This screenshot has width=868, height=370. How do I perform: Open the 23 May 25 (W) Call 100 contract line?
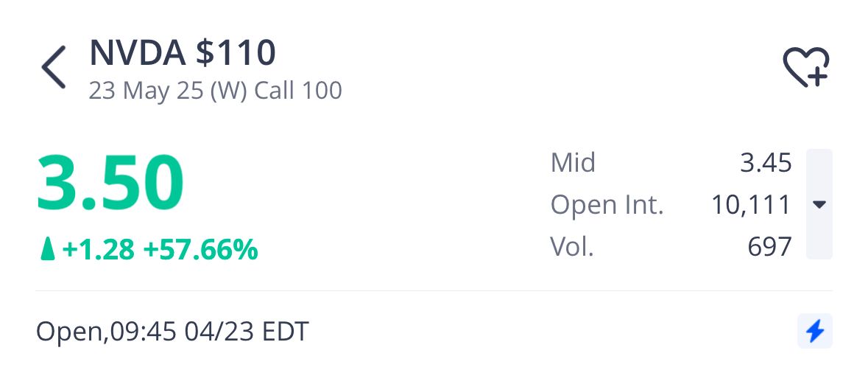[215, 91]
